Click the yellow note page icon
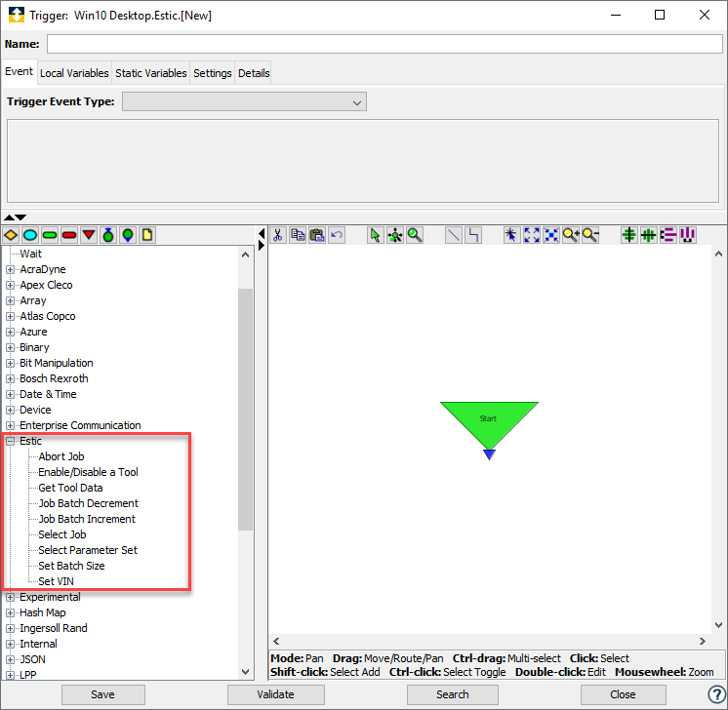The image size is (728, 710). (x=147, y=235)
